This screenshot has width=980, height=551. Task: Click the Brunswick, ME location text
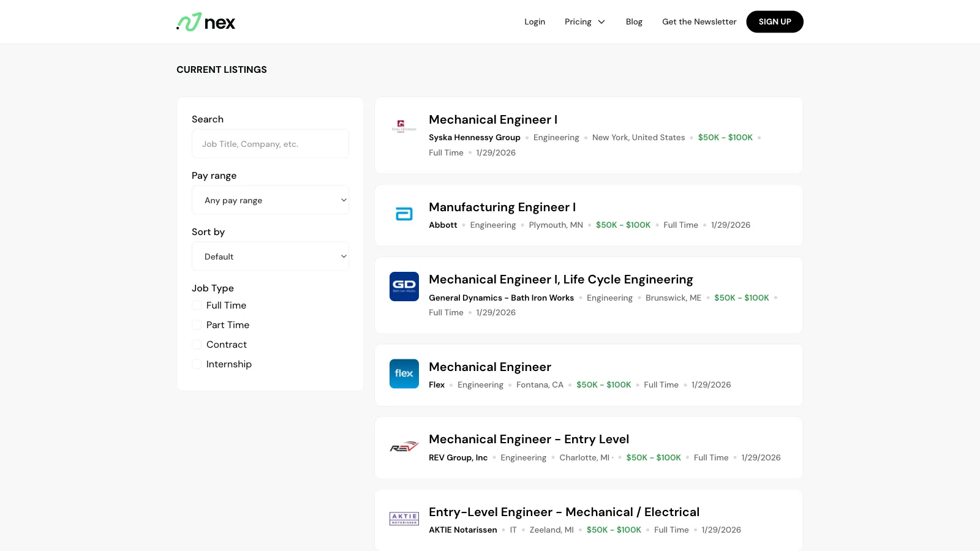pos(673,298)
